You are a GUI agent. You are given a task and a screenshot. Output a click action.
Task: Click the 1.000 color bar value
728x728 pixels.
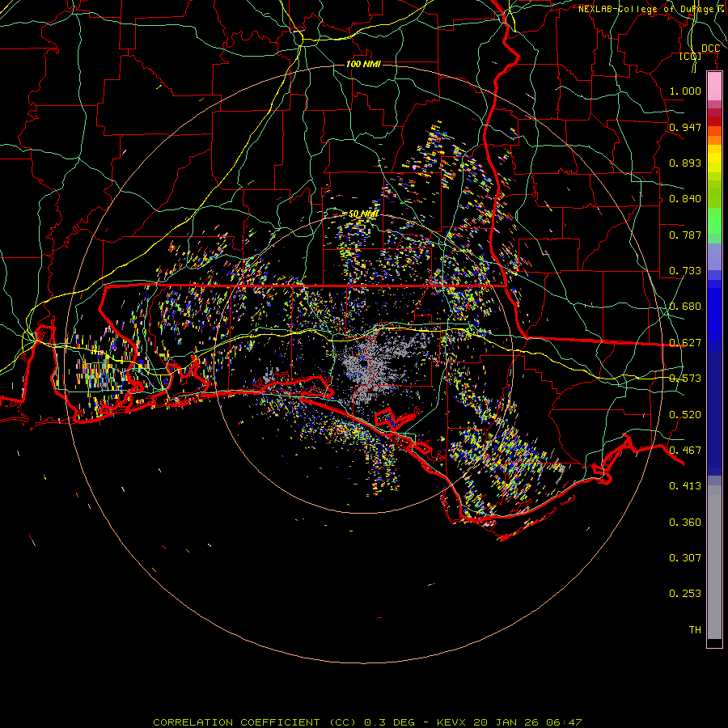[x=685, y=91]
